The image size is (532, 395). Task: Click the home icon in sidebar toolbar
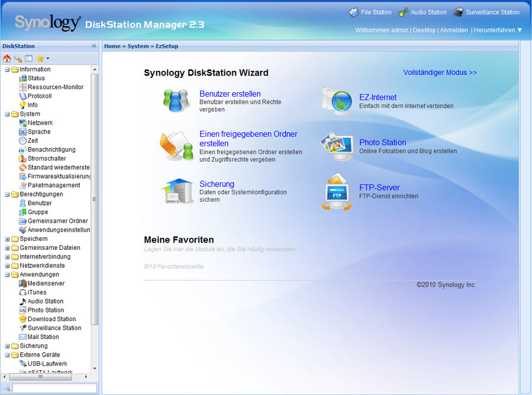tap(7, 58)
